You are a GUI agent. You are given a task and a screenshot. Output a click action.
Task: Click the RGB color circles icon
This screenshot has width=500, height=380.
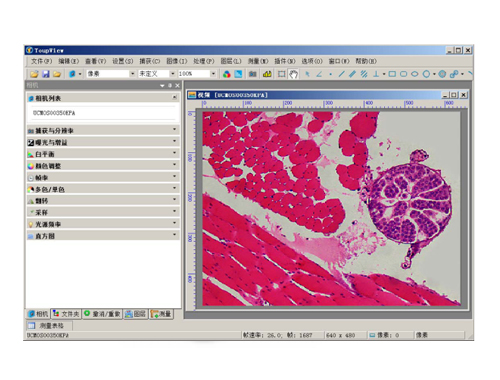coord(227,74)
